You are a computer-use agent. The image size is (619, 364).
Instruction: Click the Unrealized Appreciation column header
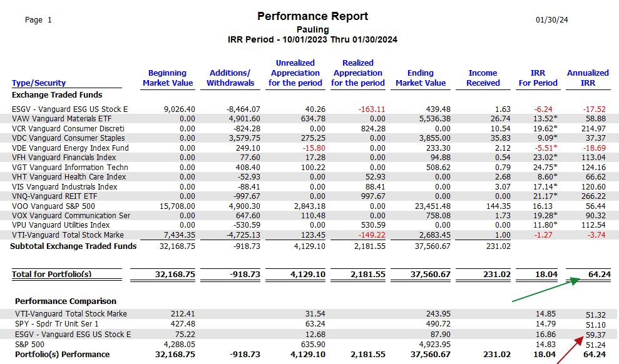(295, 73)
